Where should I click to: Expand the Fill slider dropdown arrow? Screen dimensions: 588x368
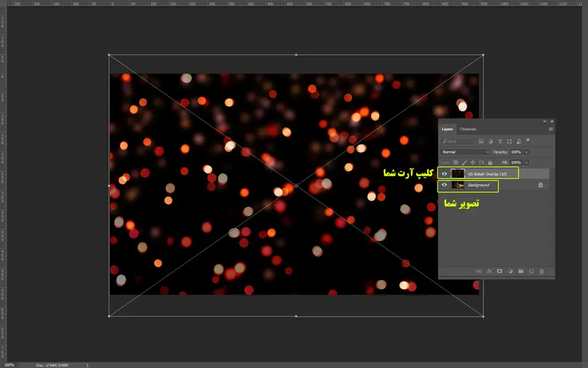(526, 162)
